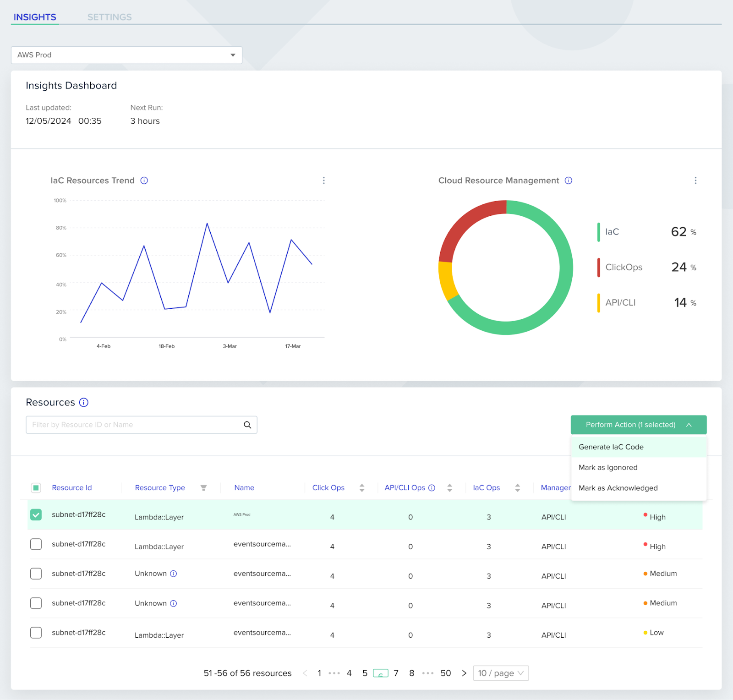Viewport: 733px width, 700px height.
Task: Switch to the SETTINGS tab
Action: click(109, 17)
